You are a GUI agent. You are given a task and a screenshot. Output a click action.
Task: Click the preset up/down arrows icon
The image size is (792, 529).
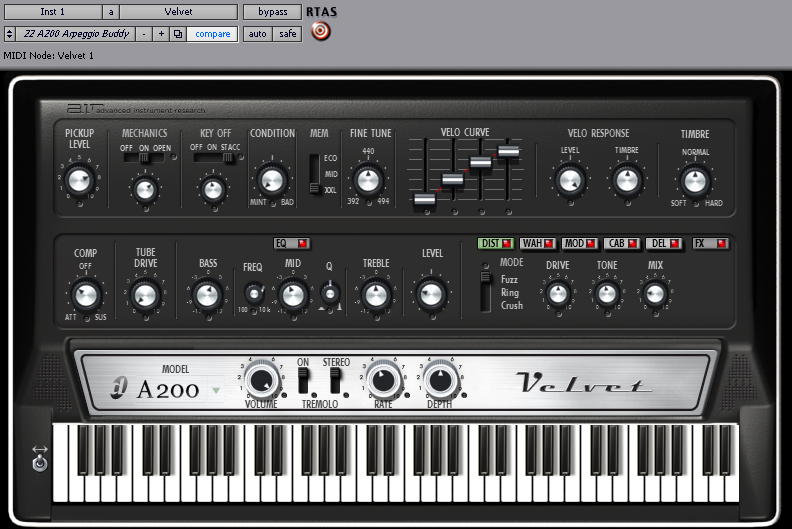[x=9, y=34]
